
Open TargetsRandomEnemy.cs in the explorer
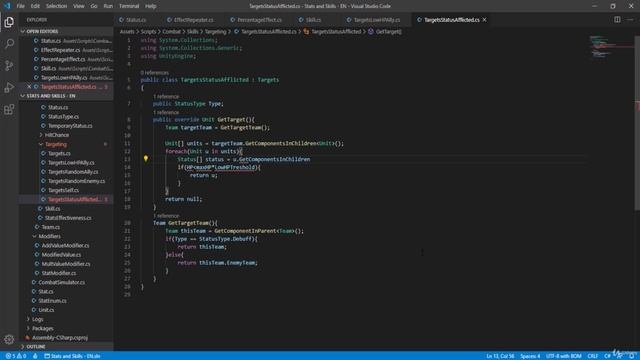[x=76, y=181]
